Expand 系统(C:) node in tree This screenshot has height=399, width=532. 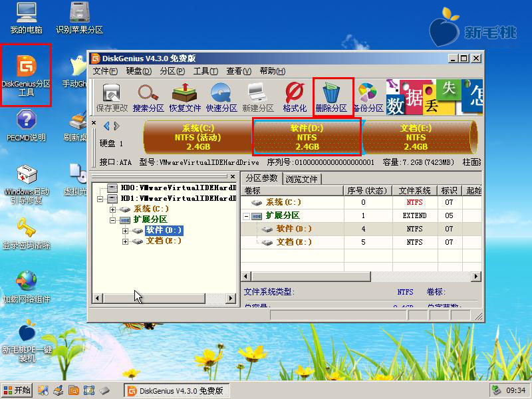[112, 209]
